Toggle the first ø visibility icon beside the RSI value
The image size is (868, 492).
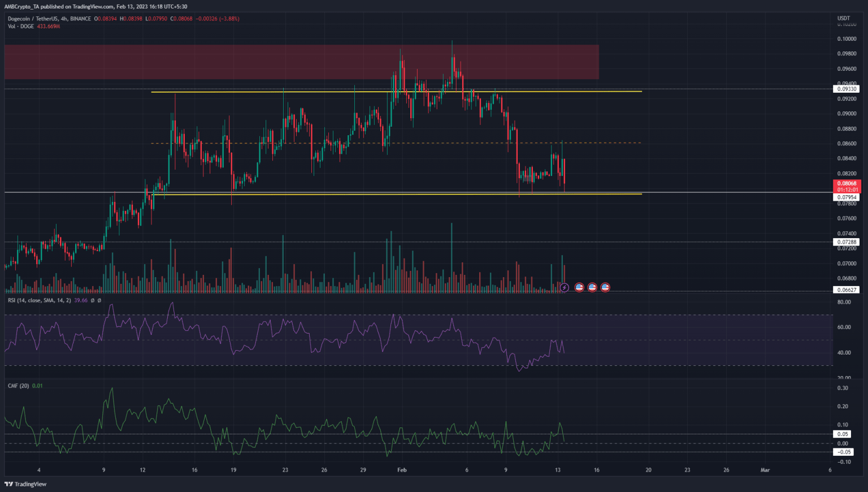click(x=93, y=301)
